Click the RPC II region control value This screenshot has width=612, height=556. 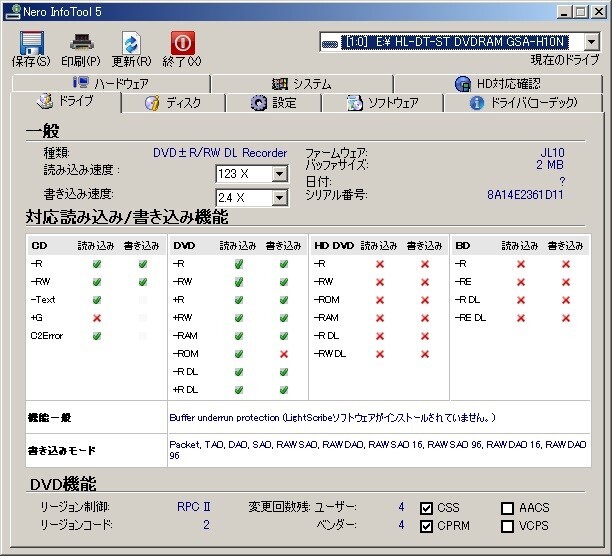(x=194, y=507)
